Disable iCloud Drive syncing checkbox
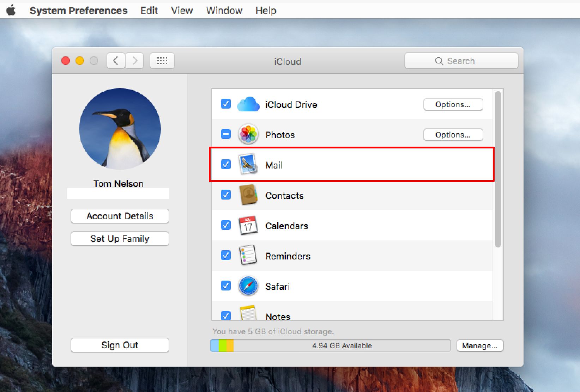 point(226,104)
